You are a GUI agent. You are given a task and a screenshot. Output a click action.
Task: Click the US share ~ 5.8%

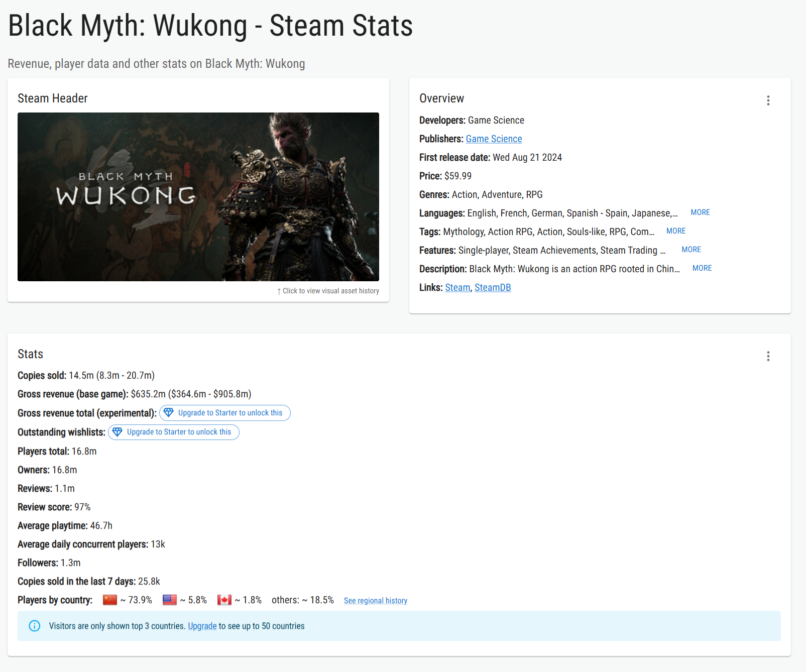[193, 600]
